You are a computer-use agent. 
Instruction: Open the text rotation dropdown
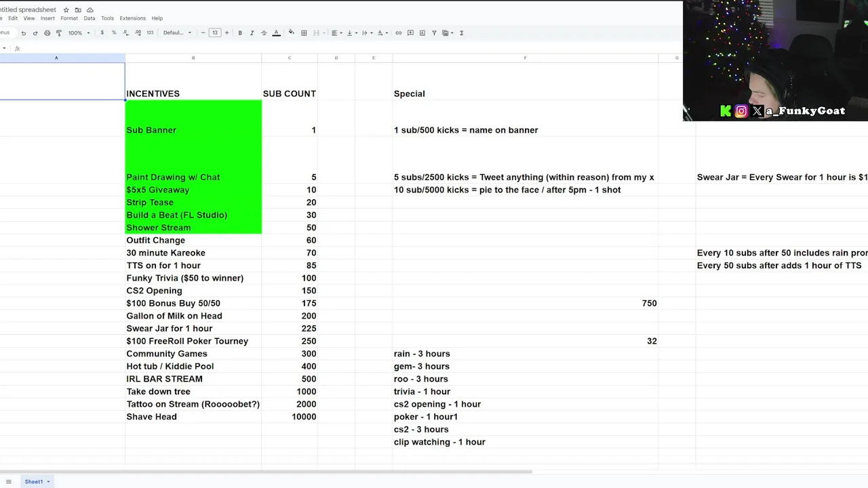pyautogui.click(x=382, y=33)
